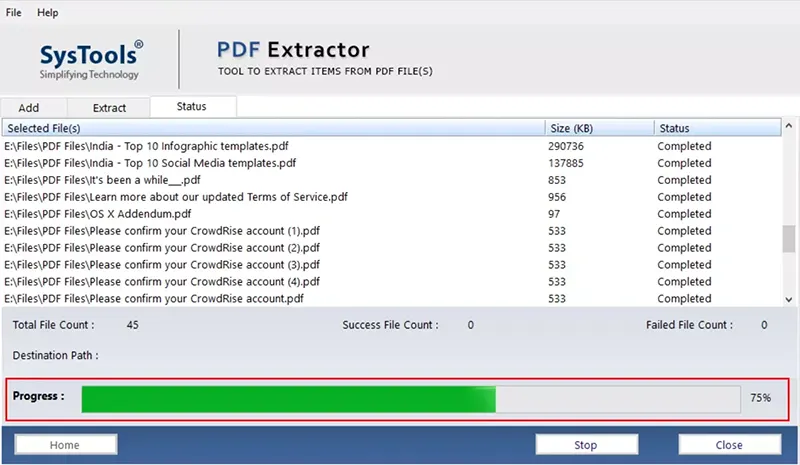Click the PDF Extractor title
Screen dimensions: 800x465
tap(293, 50)
